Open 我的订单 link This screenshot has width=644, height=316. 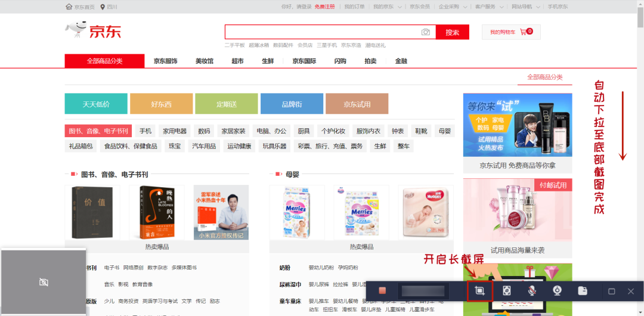click(354, 7)
